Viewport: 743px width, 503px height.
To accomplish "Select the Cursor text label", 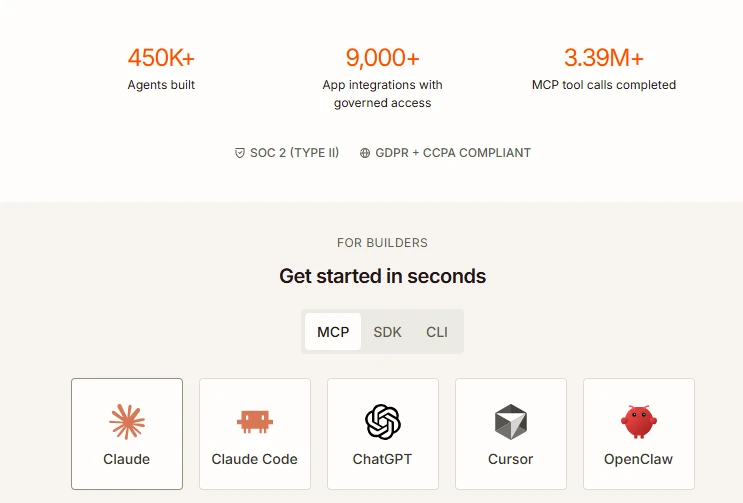I will pos(511,459).
